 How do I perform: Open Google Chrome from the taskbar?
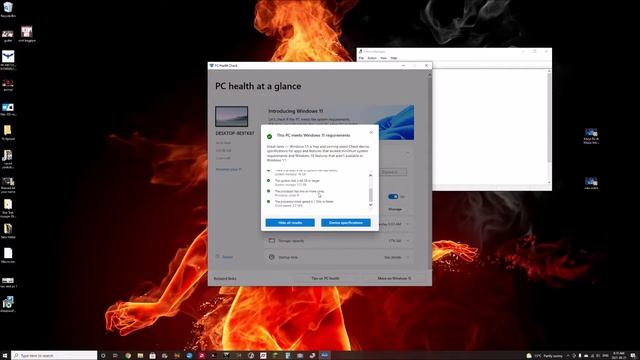pos(128,356)
